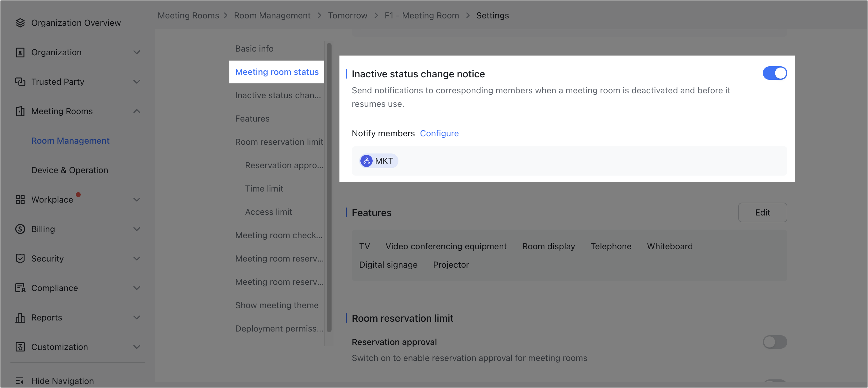Expand the Trusted Party chevron
Viewport: 868px width, 388px height.
[x=136, y=82]
